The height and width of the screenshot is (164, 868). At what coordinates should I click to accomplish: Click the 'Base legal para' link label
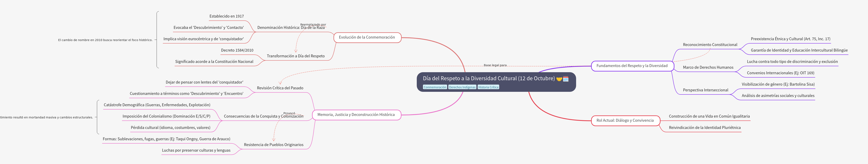[x=495, y=65]
